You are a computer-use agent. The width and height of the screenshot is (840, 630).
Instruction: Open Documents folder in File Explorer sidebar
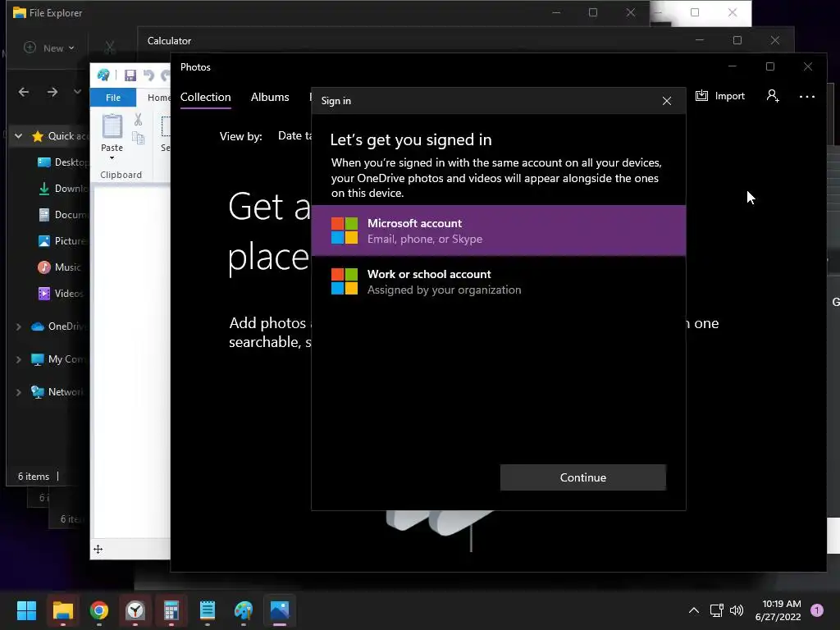[x=62, y=215]
